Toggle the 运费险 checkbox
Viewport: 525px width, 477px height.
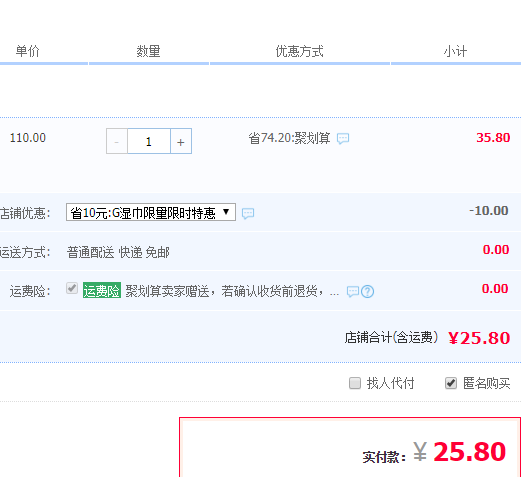point(72,288)
